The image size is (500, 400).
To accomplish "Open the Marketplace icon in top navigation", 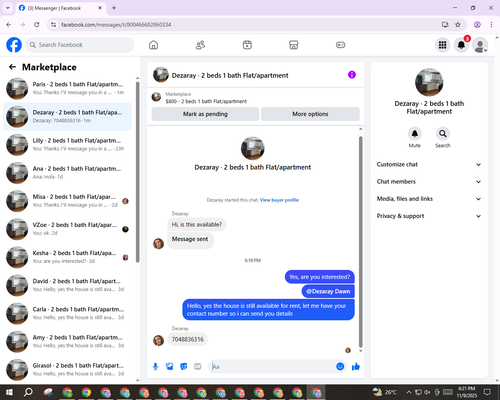I will pos(294,45).
